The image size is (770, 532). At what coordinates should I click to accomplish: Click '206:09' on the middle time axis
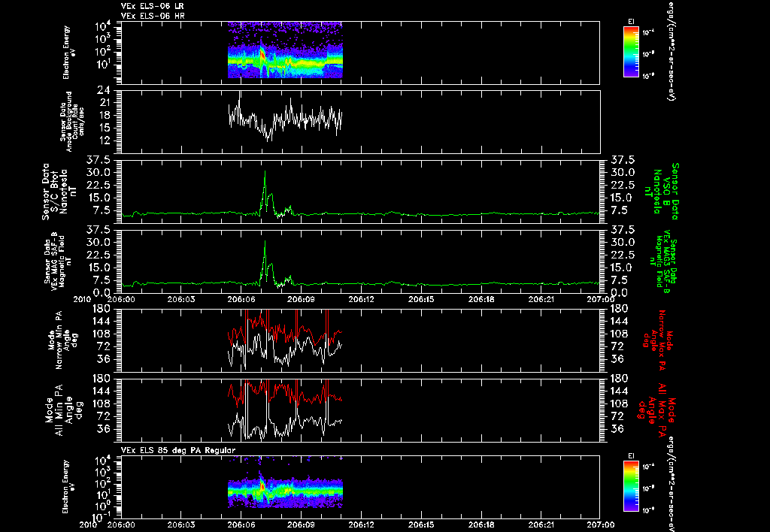click(301, 299)
